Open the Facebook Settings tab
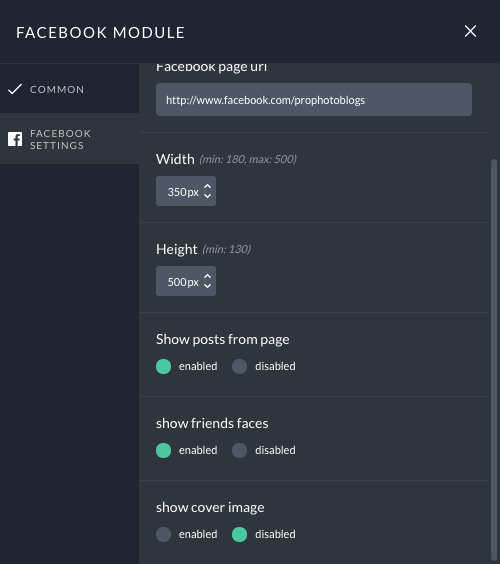The width and height of the screenshot is (500, 564). tap(69, 139)
